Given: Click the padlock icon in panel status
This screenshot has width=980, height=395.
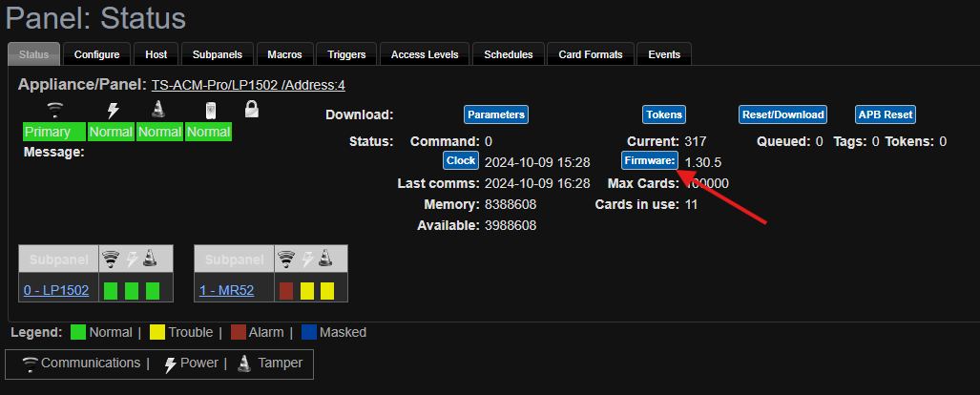Looking at the screenshot, I should (251, 110).
